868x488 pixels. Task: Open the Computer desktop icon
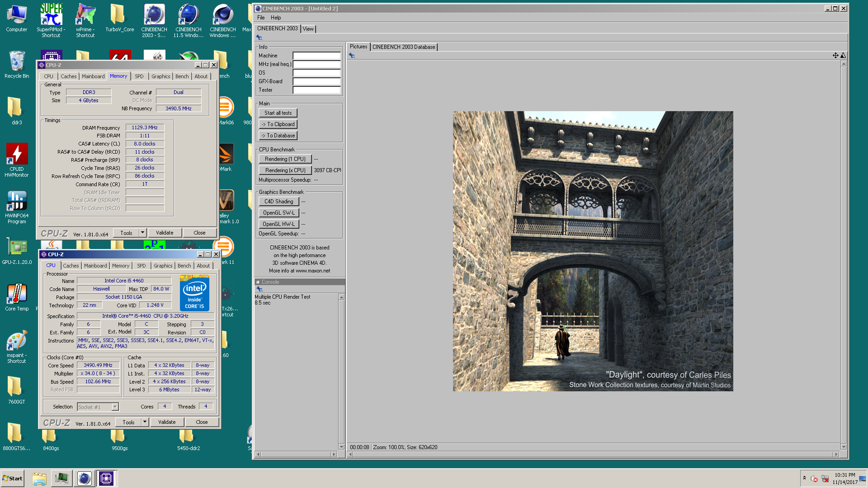pos(17,18)
